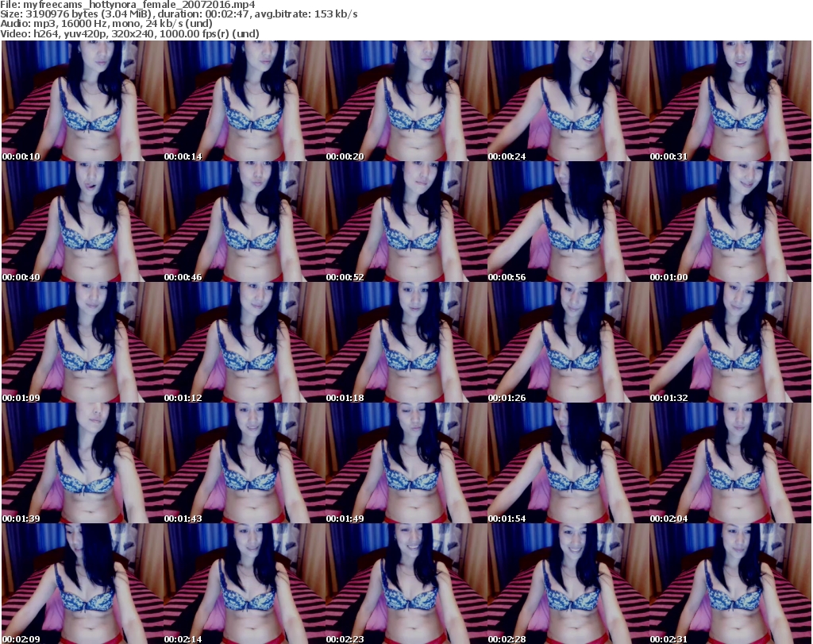Select the thumbnail frame stamped 00:00:14
Image resolution: width=813 pixels, height=644 pixels.
coord(245,101)
